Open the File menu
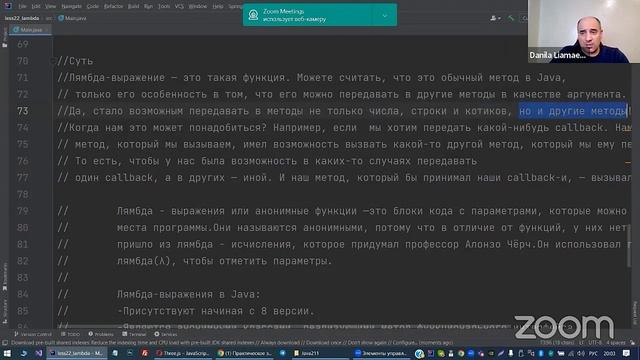Screen dimensions: 640x360 click(22, 6)
